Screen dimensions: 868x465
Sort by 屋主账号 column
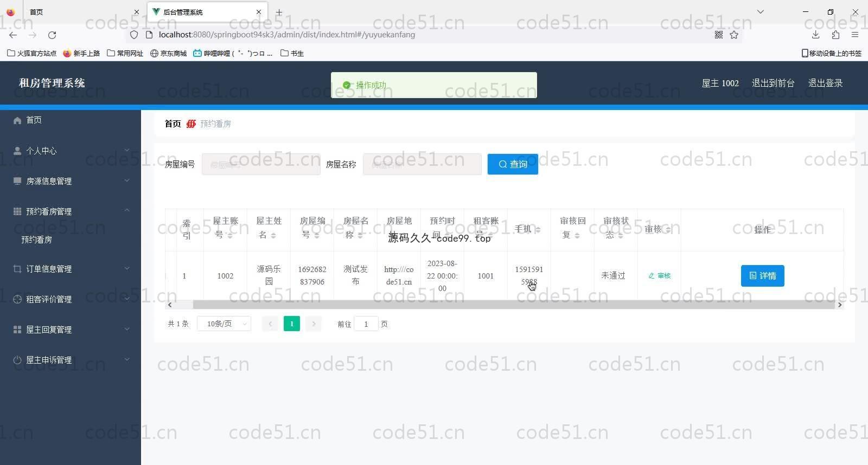(x=230, y=236)
